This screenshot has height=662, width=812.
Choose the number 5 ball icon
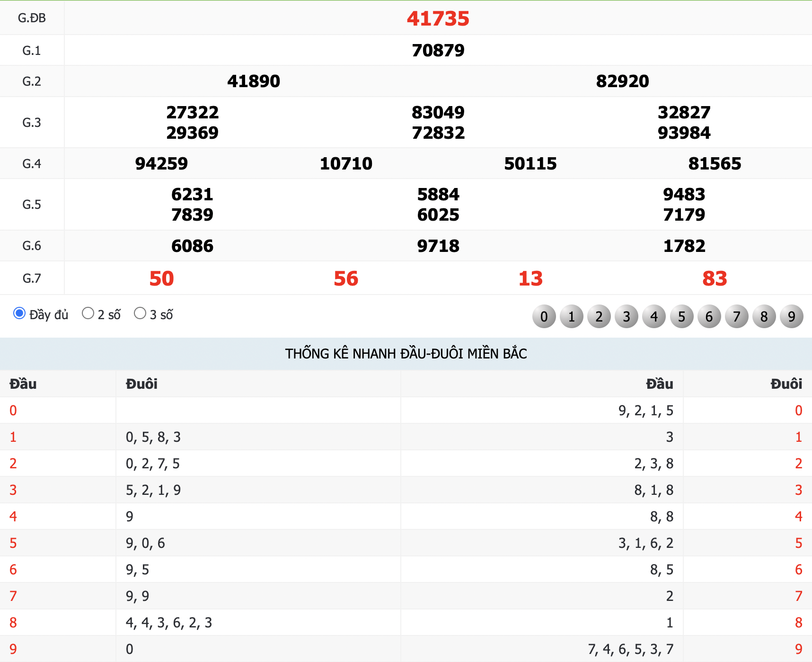(681, 316)
